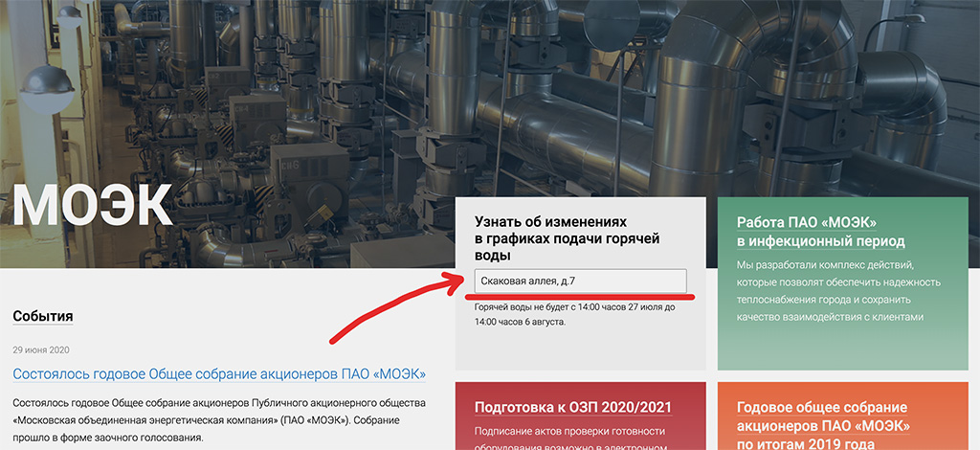
Task: Open Годовое общее собрание акционеров ПАО «МОЭК» card link
Action: tap(823, 427)
